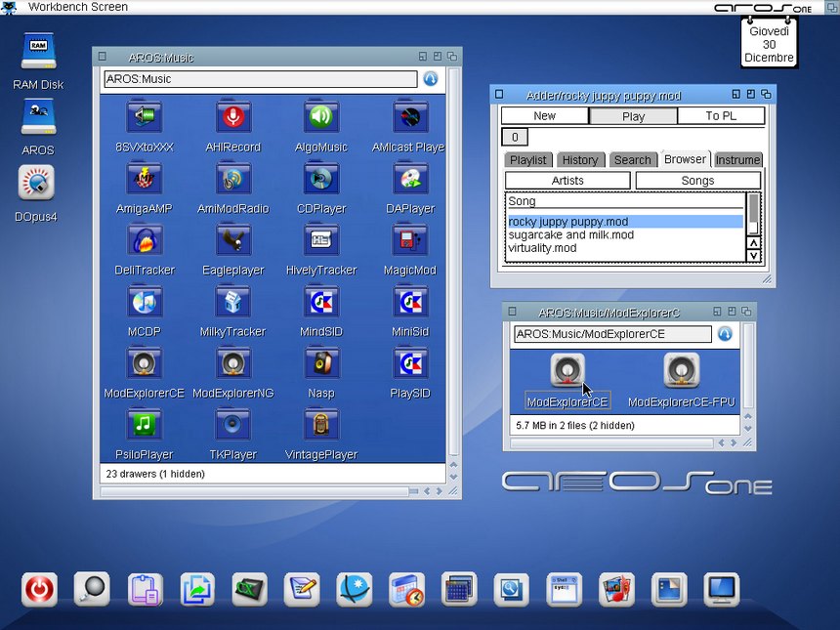840x630 pixels.
Task: Click the To PL button
Action: coord(721,115)
